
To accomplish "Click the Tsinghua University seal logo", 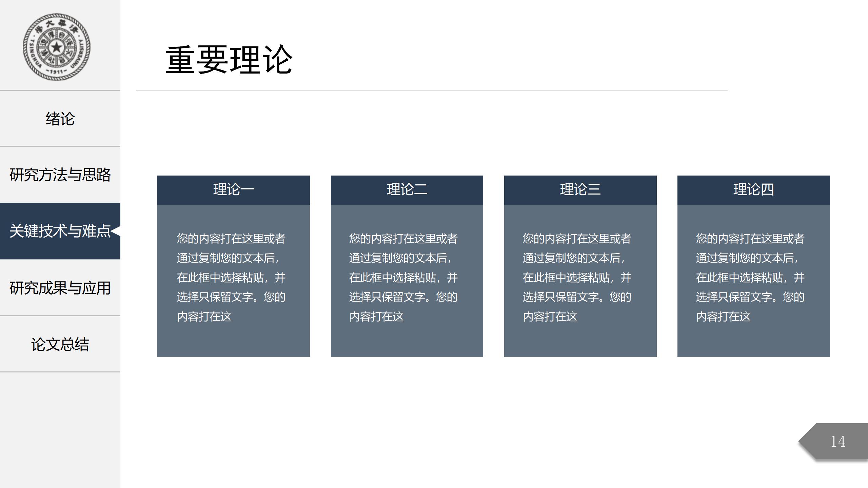I will pyautogui.click(x=57, y=47).
